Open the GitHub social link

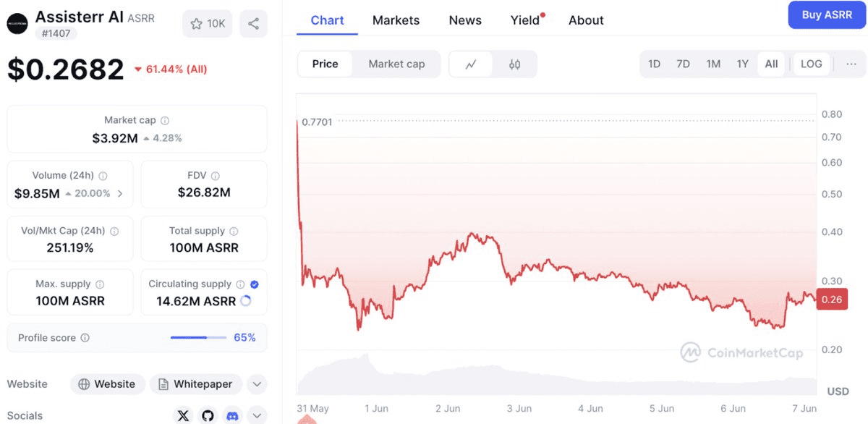pos(208,415)
